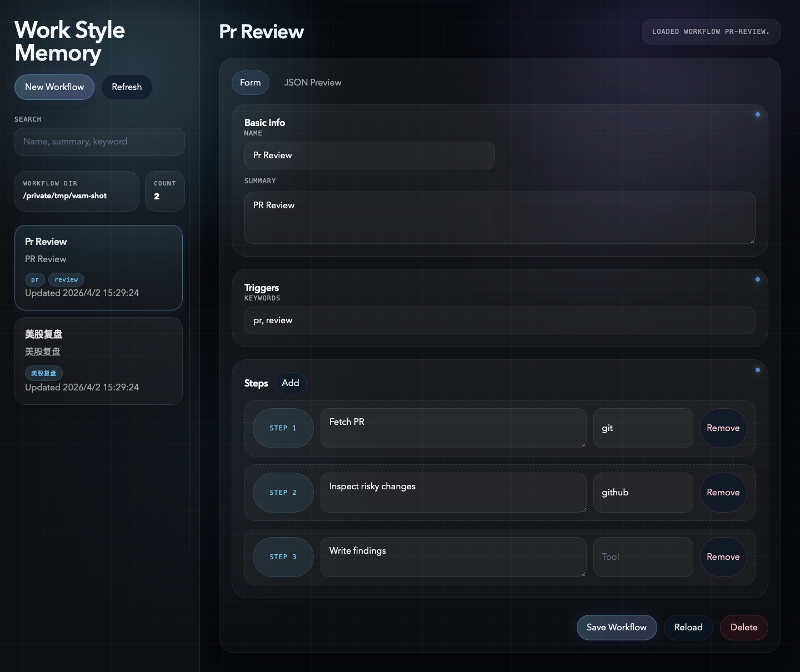Viewport: 800px width, 672px height.
Task: Refresh the workflow list
Action: coord(127,87)
